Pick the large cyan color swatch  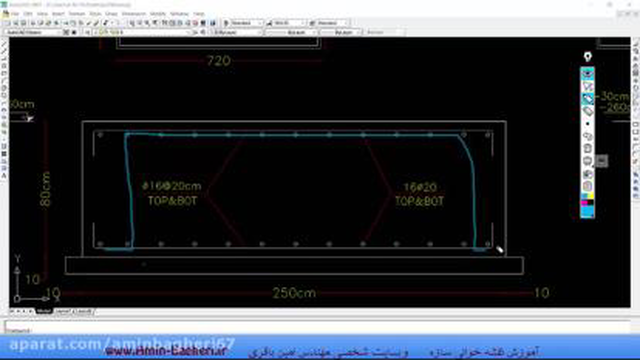tap(587, 211)
